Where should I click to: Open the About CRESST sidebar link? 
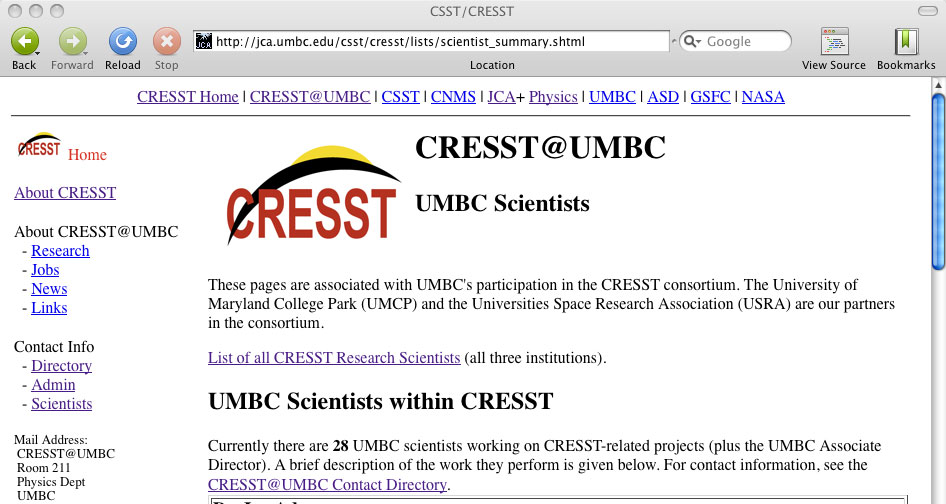(x=65, y=193)
